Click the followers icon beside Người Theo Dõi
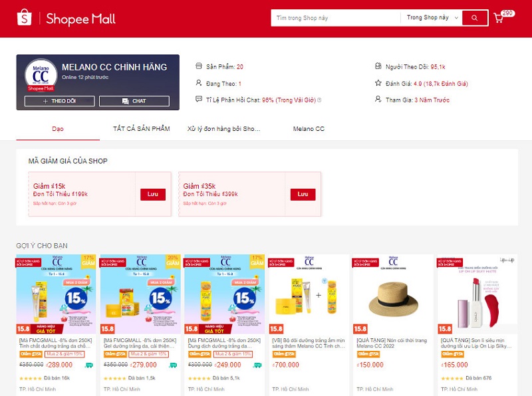 378,66
